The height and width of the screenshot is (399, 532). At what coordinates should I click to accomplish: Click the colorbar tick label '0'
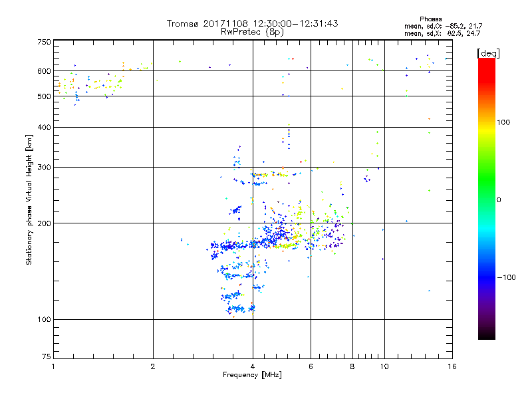pyautogui.click(x=498, y=200)
